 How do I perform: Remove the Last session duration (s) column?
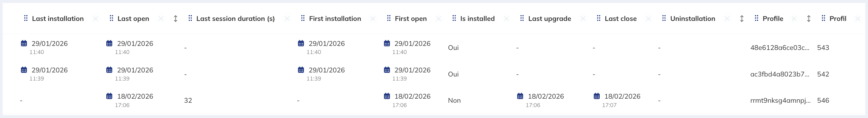coord(287,18)
